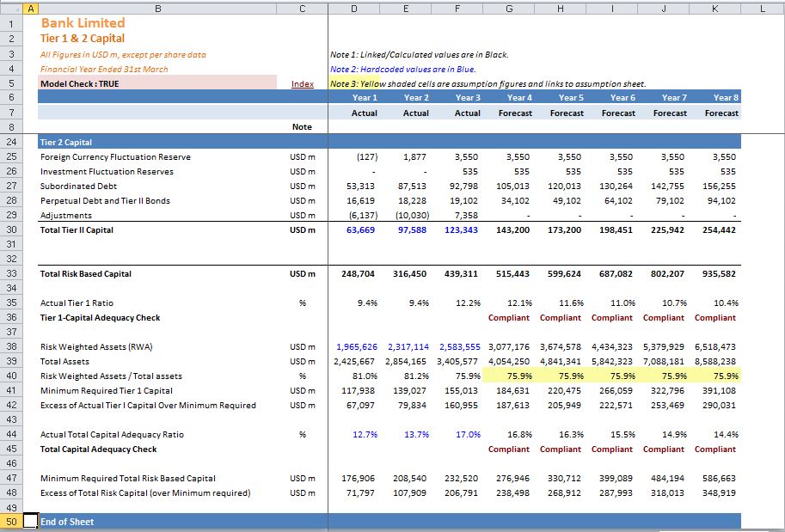Click Year 2 Total Tier II value 97,588

click(412, 230)
